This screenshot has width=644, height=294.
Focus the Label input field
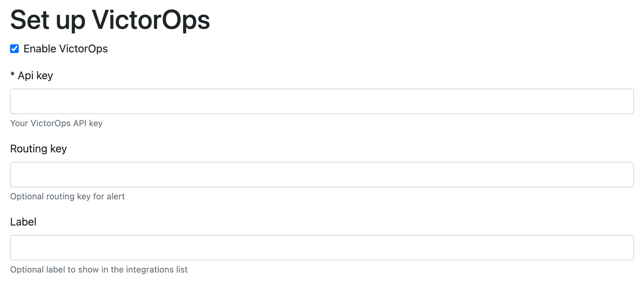coord(322,248)
